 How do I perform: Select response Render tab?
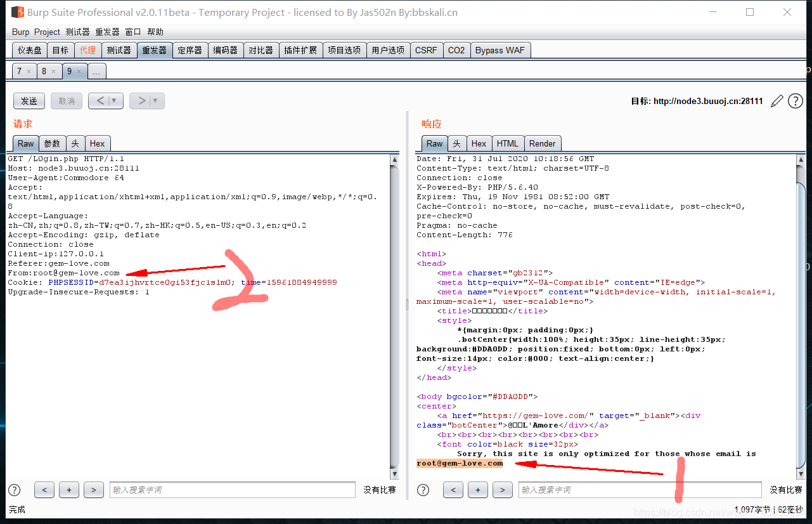click(543, 143)
